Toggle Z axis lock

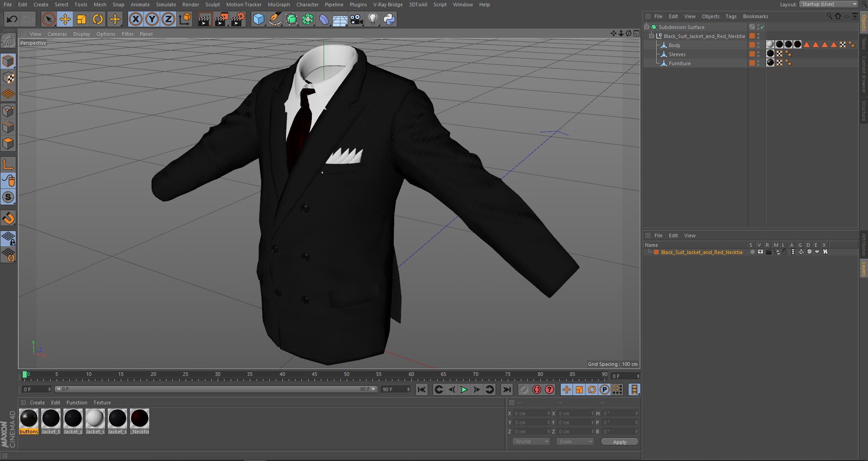tap(168, 19)
